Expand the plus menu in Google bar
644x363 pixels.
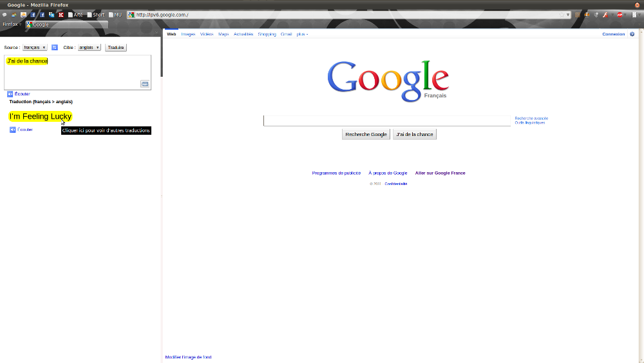point(302,34)
